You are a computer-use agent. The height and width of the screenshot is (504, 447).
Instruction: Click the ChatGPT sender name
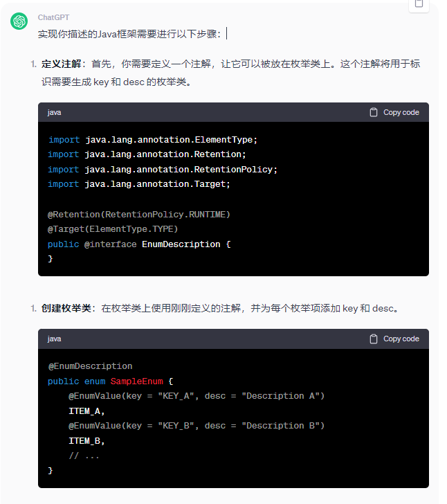pos(53,17)
